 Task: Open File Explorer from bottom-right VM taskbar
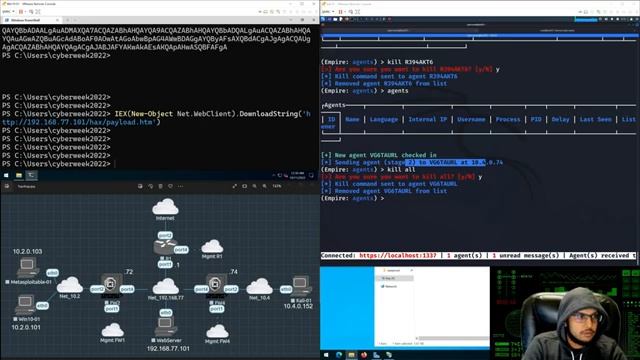click(351, 355)
